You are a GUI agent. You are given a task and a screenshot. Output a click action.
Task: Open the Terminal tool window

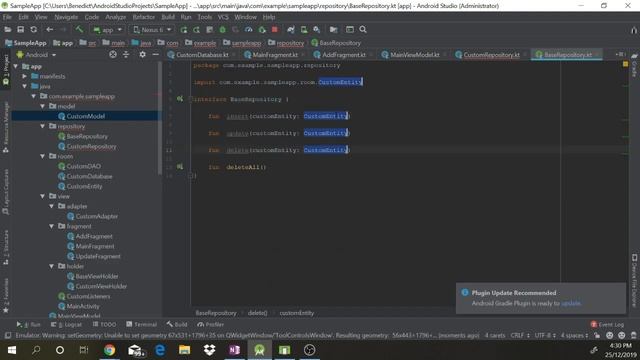(x=142, y=324)
